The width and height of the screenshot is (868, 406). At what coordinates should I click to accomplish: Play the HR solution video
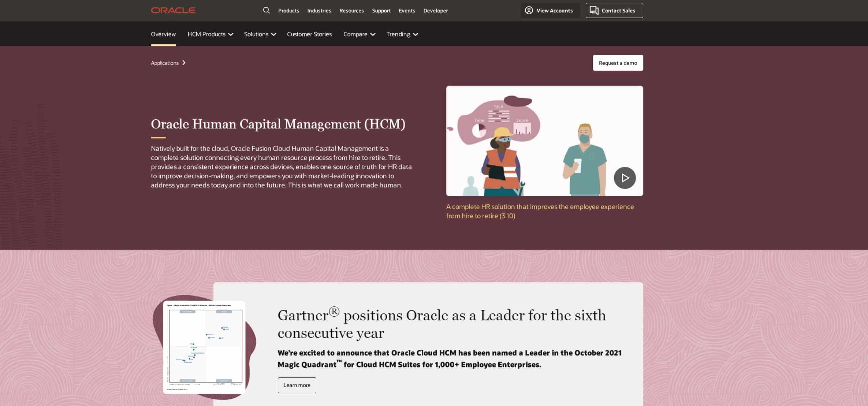pyautogui.click(x=625, y=178)
